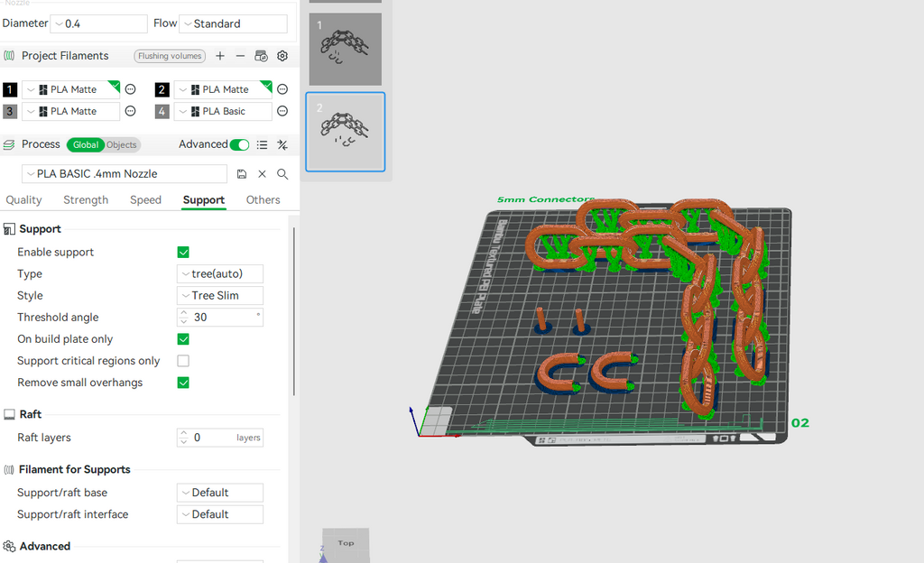Image resolution: width=924 pixels, height=563 pixels.
Task: Edit filament 1 preset options
Action: point(131,89)
